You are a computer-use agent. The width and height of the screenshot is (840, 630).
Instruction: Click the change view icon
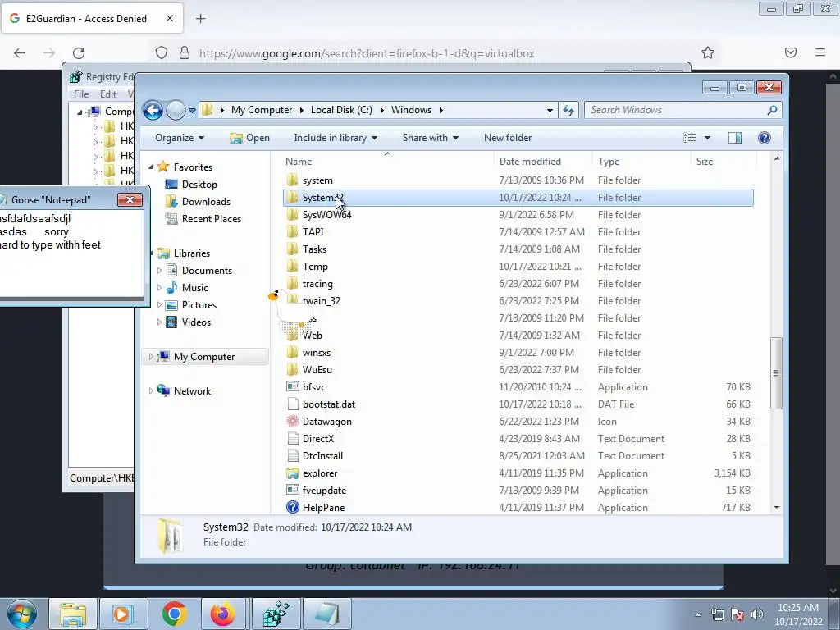click(689, 138)
